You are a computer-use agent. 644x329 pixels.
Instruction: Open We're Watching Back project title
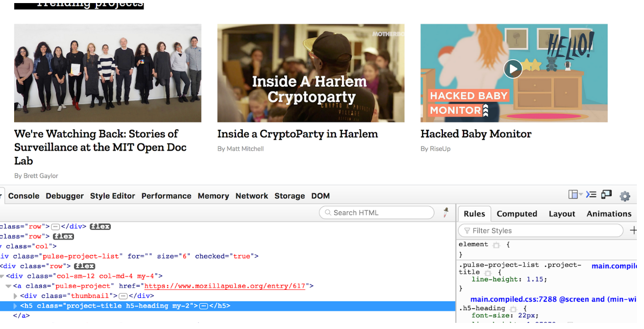point(101,147)
